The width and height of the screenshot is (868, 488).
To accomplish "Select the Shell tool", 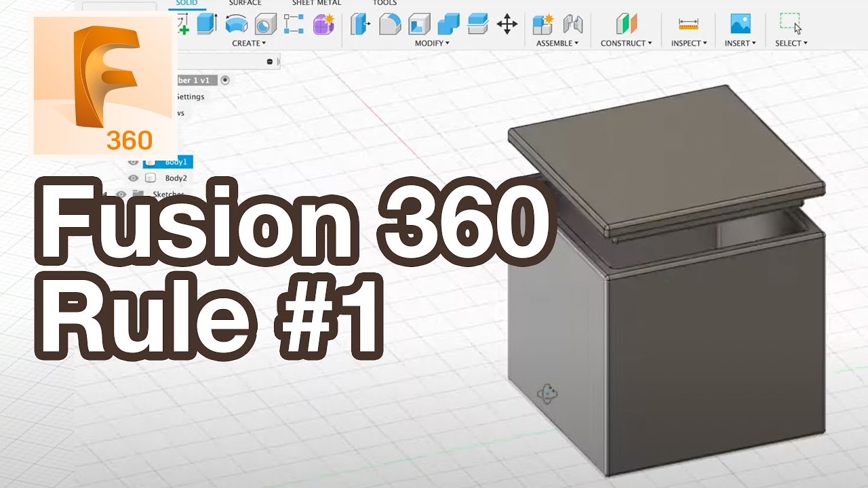I will pos(419,25).
